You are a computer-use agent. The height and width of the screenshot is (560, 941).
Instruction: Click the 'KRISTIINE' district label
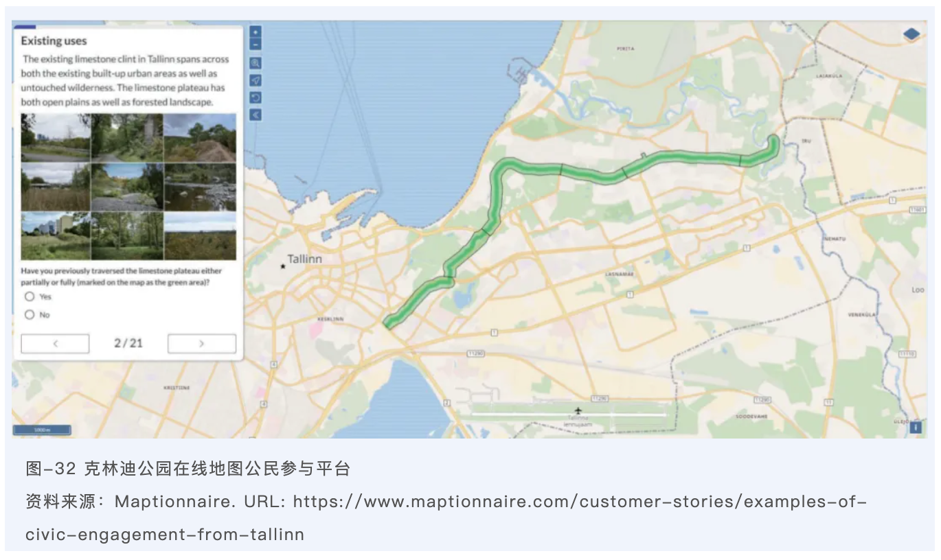pos(177,388)
